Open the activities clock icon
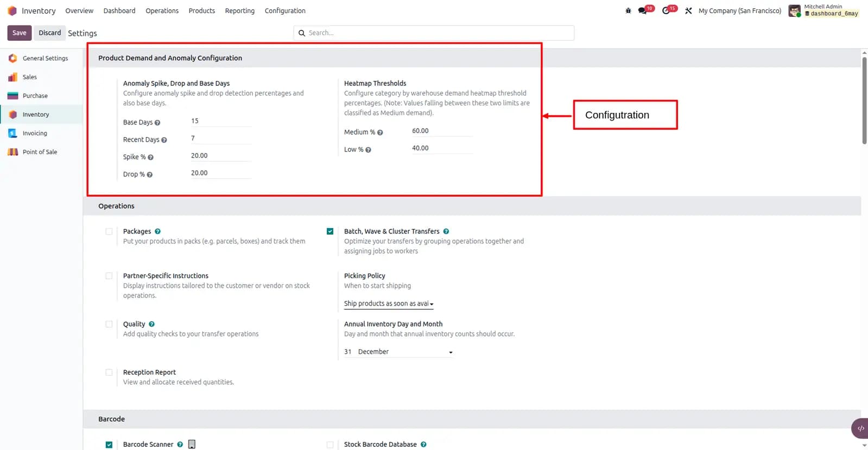Screen dimensions: 868x450 point(666,11)
